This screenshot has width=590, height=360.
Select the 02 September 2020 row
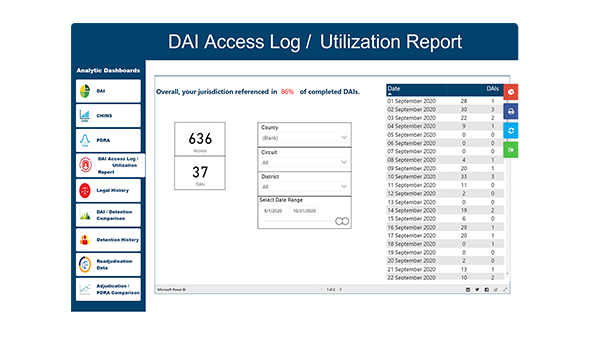click(445, 109)
